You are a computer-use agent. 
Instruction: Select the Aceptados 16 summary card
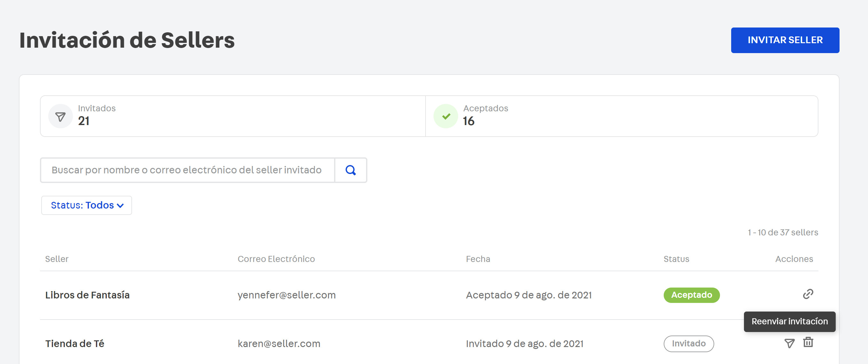point(622,116)
